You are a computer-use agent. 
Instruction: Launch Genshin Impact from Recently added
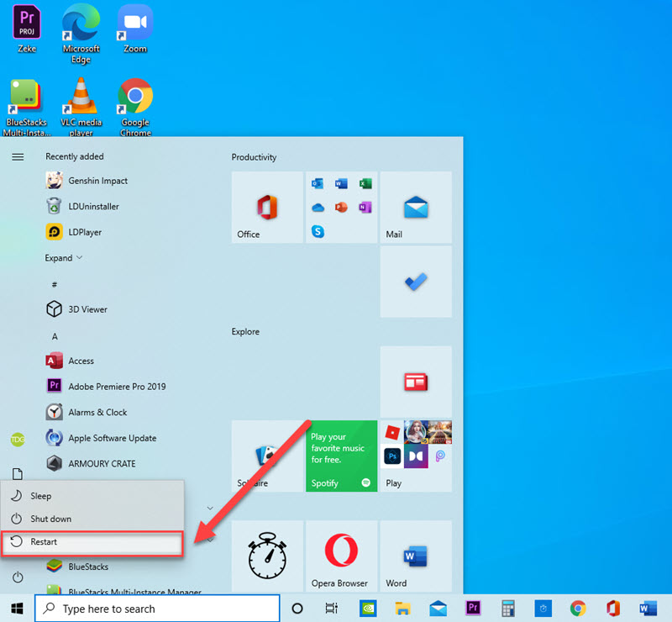click(98, 181)
